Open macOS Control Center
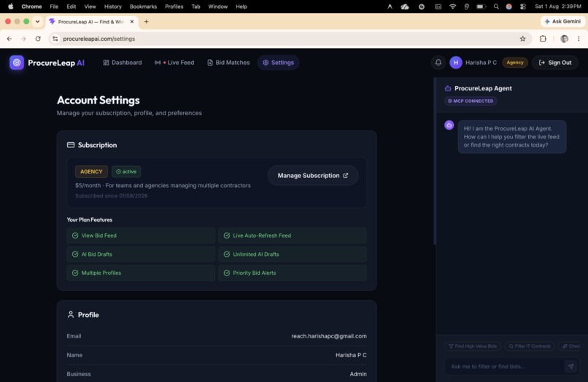The image size is (588, 382). point(523,7)
